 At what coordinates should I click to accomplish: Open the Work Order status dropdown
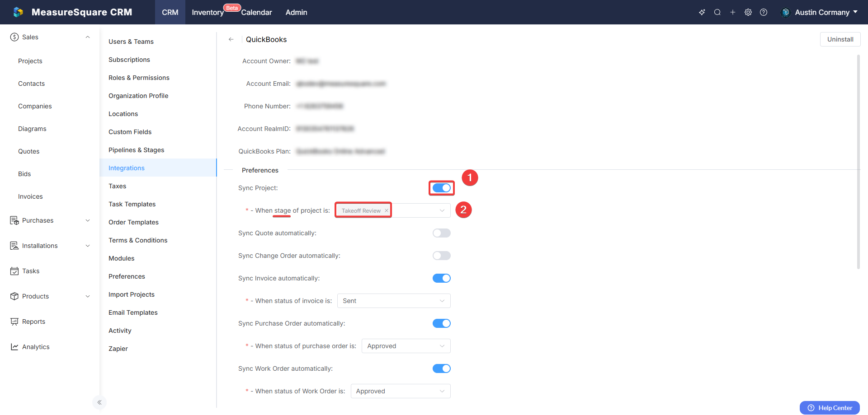401,391
